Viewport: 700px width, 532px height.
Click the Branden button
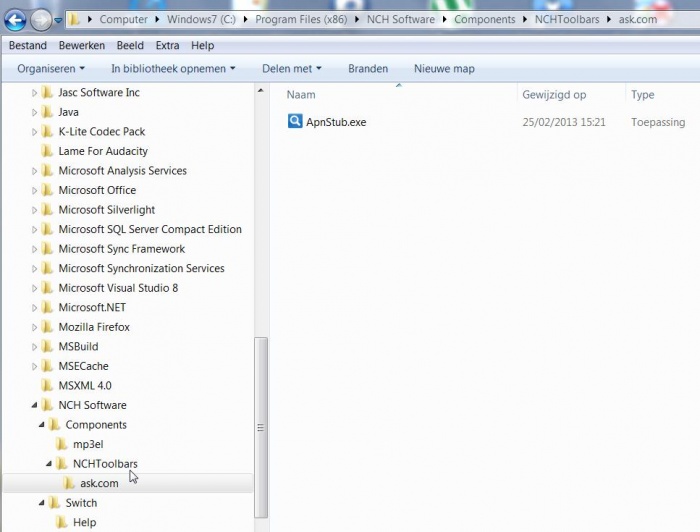(x=368, y=69)
